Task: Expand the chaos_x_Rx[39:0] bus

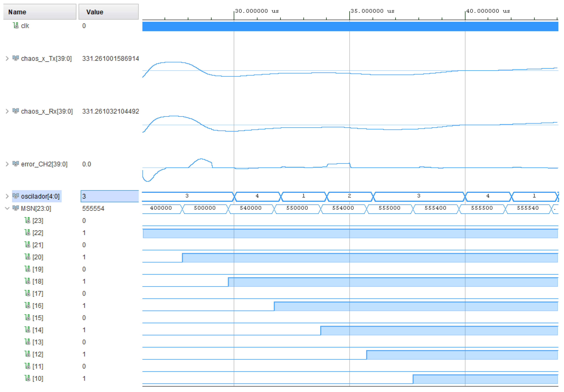Action: pos(7,111)
